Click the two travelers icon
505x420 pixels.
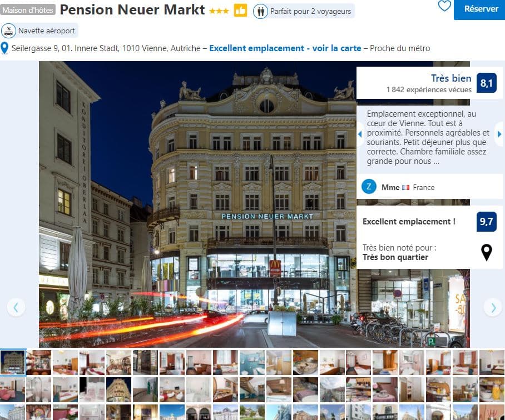[x=260, y=11]
